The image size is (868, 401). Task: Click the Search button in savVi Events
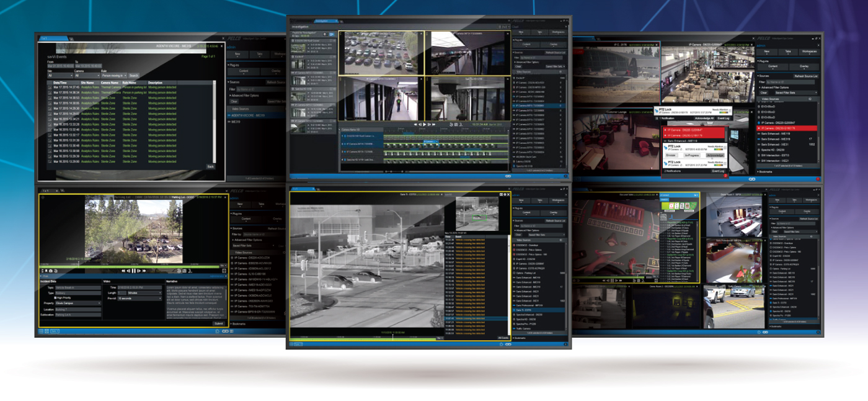(x=134, y=76)
